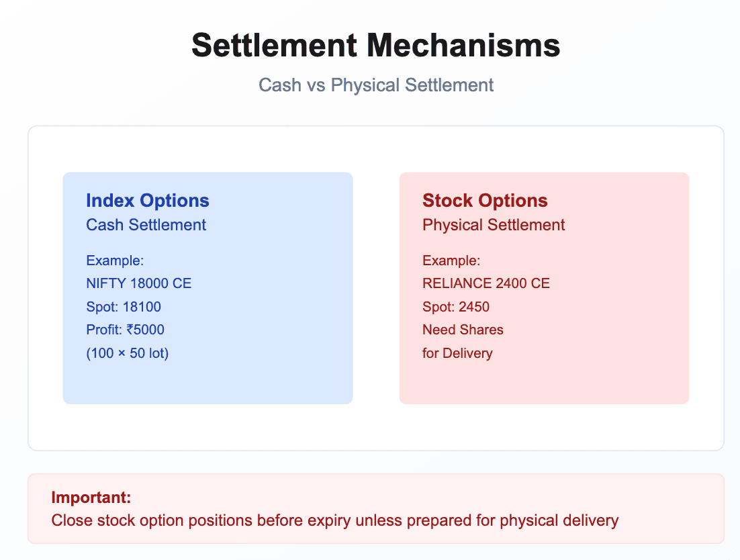
Task: Select the close positions before expiry warning
Action: (x=334, y=520)
